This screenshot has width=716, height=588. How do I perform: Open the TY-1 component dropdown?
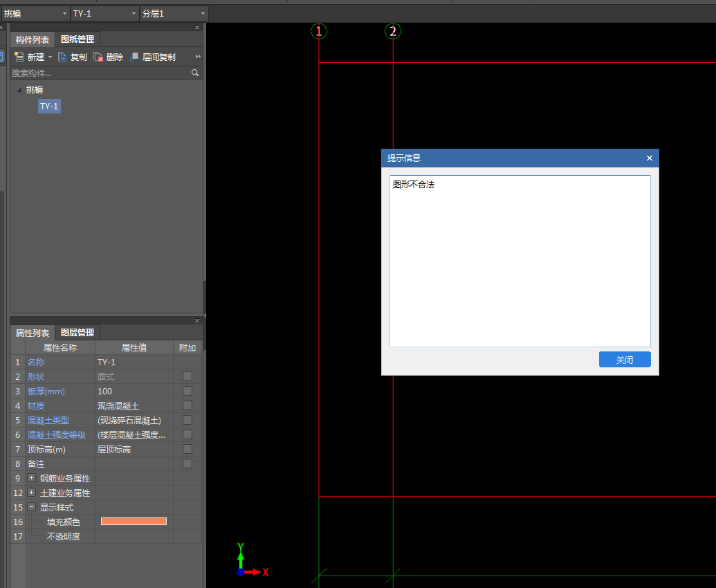(134, 14)
